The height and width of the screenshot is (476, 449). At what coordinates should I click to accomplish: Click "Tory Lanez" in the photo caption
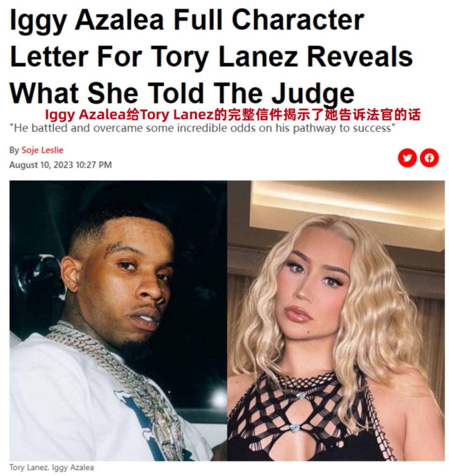pos(29,468)
